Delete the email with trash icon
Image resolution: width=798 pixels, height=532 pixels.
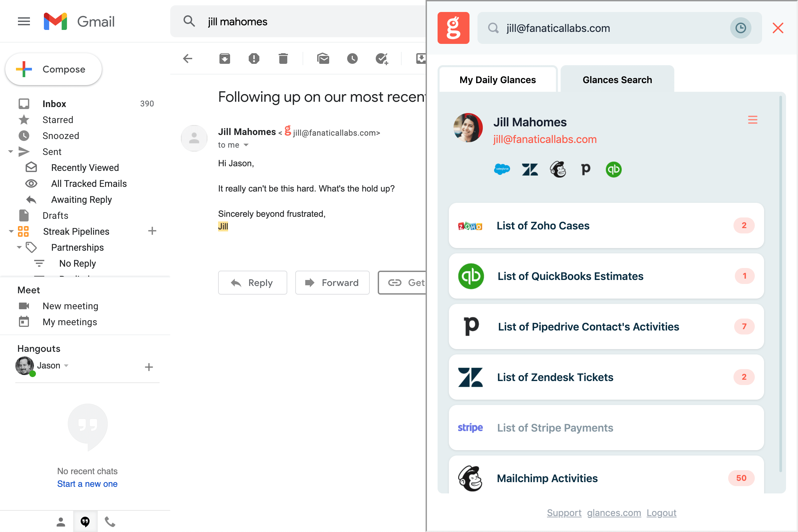[x=283, y=59]
